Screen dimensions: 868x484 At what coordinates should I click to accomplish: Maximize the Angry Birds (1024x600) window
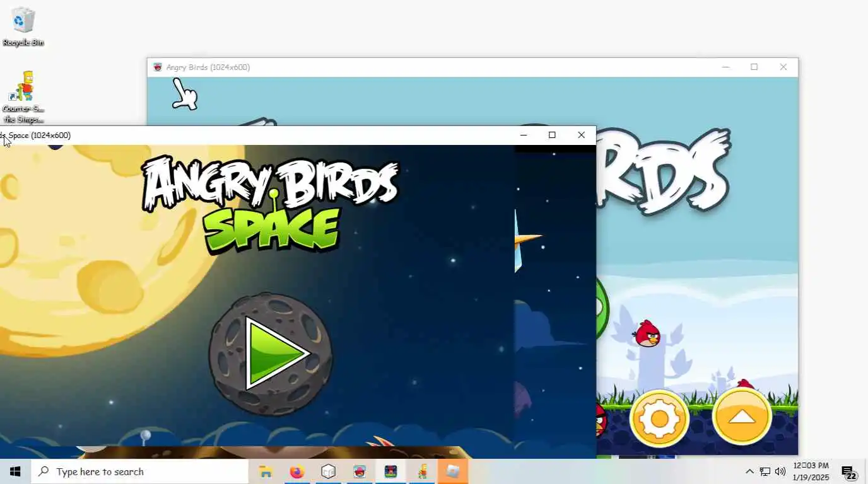(754, 67)
